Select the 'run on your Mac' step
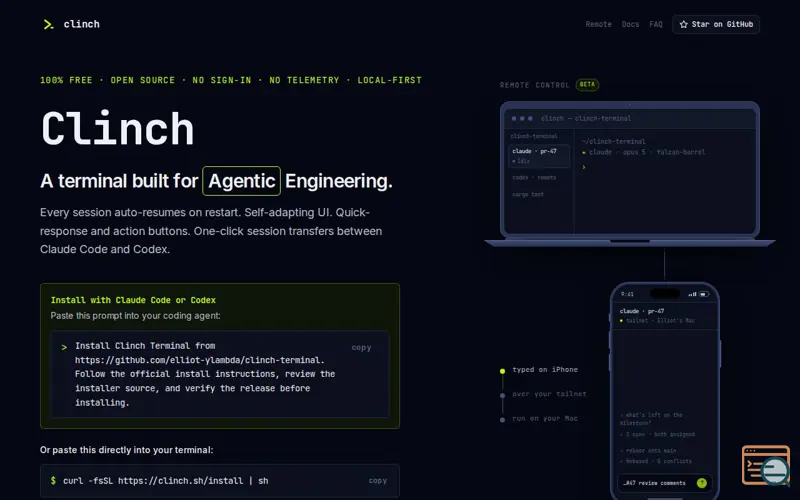Screen dimensions: 800x500 545,418
